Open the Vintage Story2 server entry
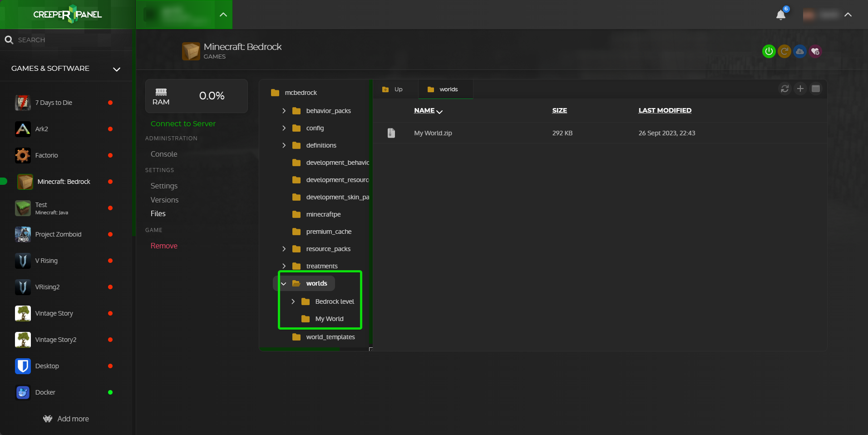 (66, 340)
